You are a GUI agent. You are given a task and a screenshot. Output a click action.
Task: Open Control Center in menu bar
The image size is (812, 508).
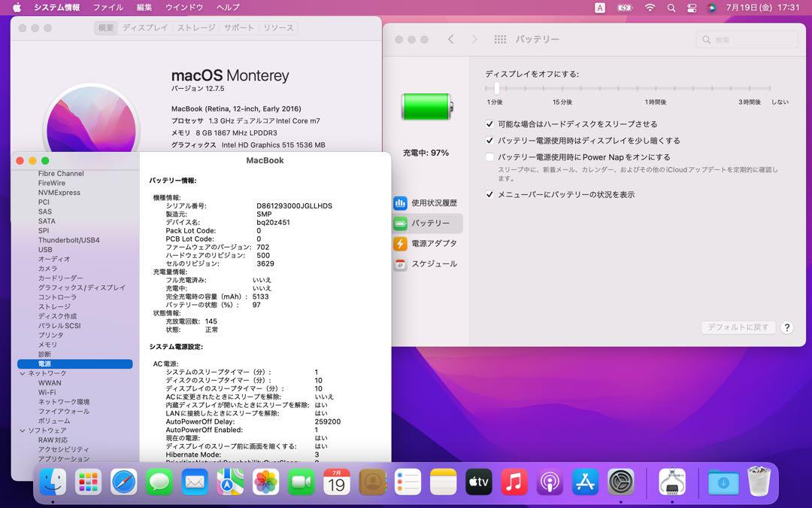tap(692, 8)
